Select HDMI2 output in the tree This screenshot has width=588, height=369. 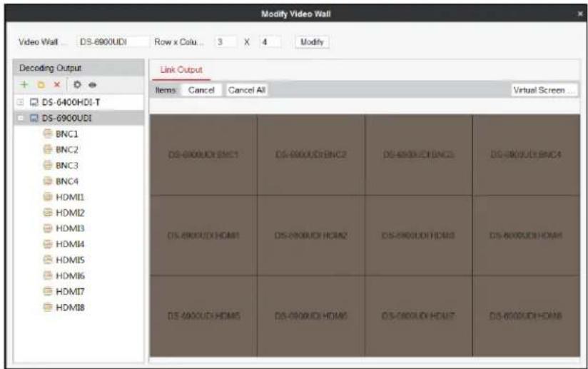[70, 213]
